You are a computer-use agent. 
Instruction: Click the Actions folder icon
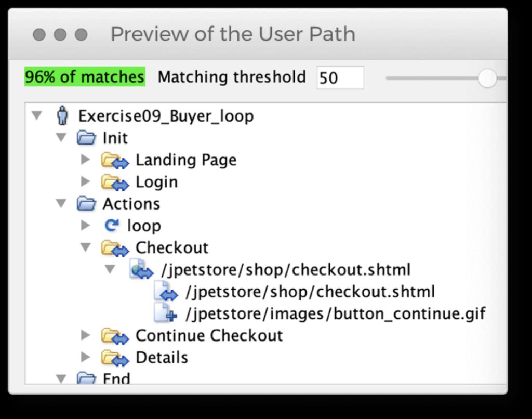point(86,204)
